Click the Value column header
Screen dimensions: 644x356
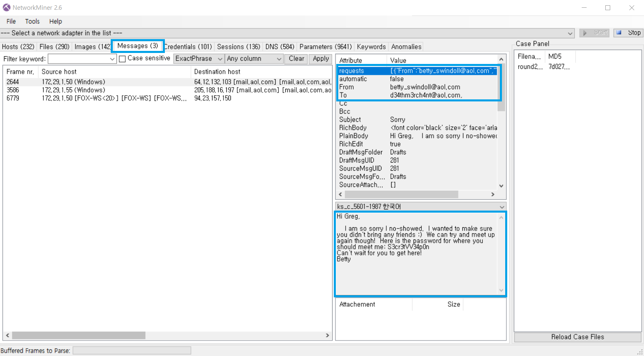[441, 60]
